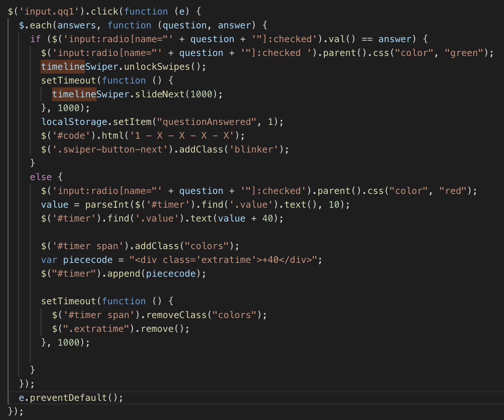Screen dimensions: 504x420
Task: Click the '.swiper-button-next' selector
Action: coord(113,149)
